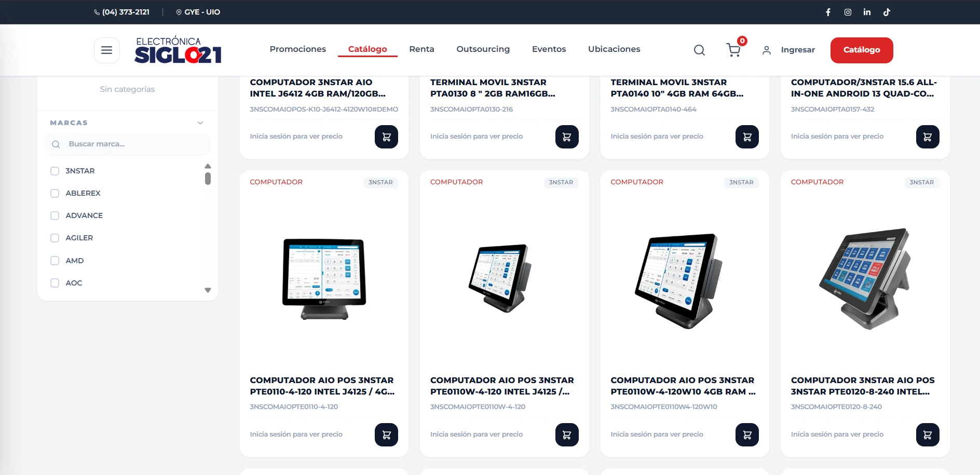Check the AGILER brand checkbox
This screenshot has height=475, width=980.
click(55, 238)
